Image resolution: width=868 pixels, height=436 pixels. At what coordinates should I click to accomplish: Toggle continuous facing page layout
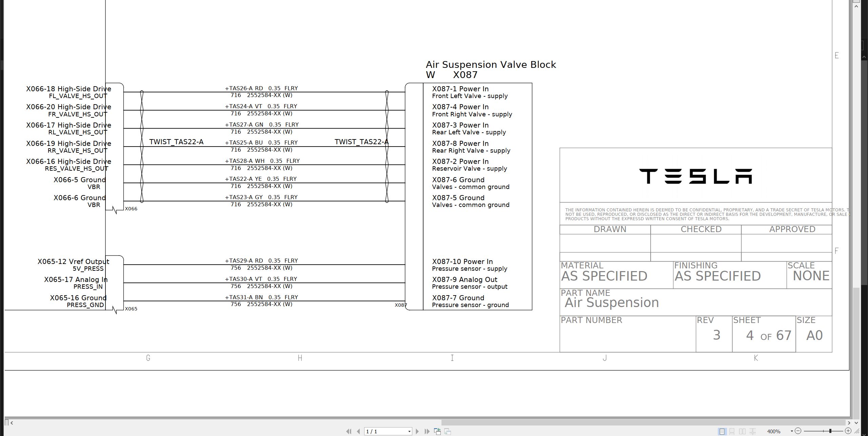tap(752, 431)
